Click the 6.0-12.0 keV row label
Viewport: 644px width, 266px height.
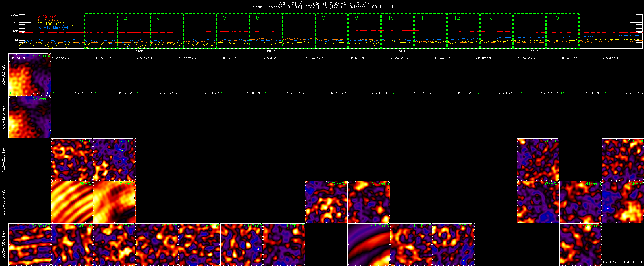coord(3,117)
